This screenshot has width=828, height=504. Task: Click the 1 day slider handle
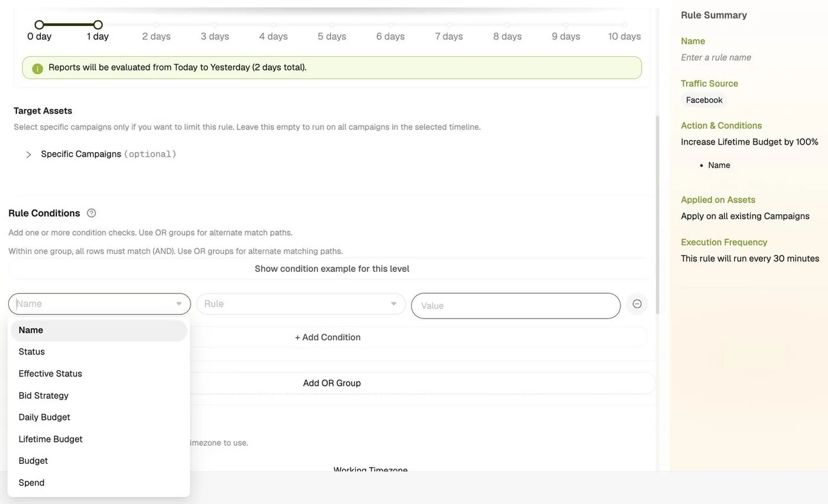pos(98,25)
